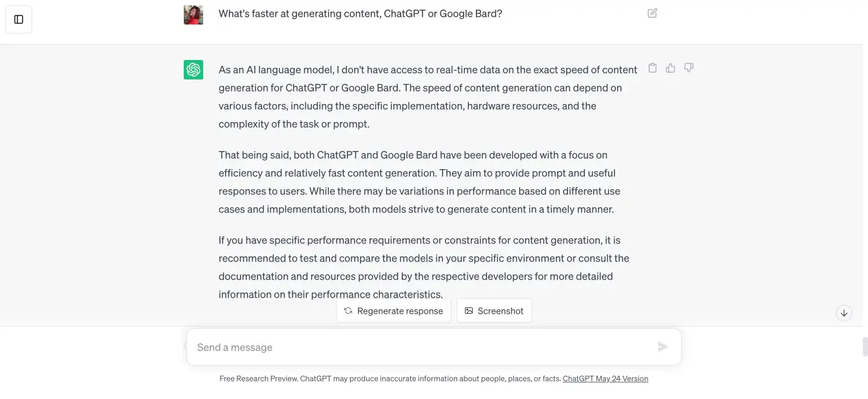Click the paragraph starting 'If you have specific'
The width and height of the screenshot is (868, 399).
(423, 267)
